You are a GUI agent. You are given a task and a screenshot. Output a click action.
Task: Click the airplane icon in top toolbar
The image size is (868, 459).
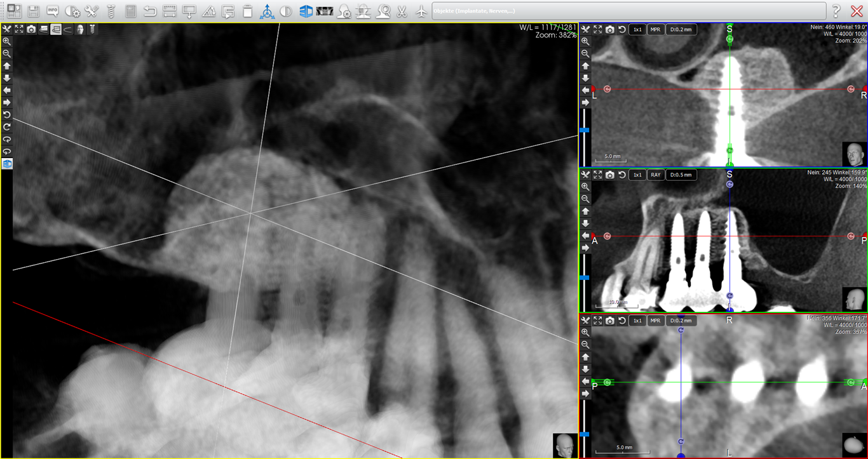[420, 11]
